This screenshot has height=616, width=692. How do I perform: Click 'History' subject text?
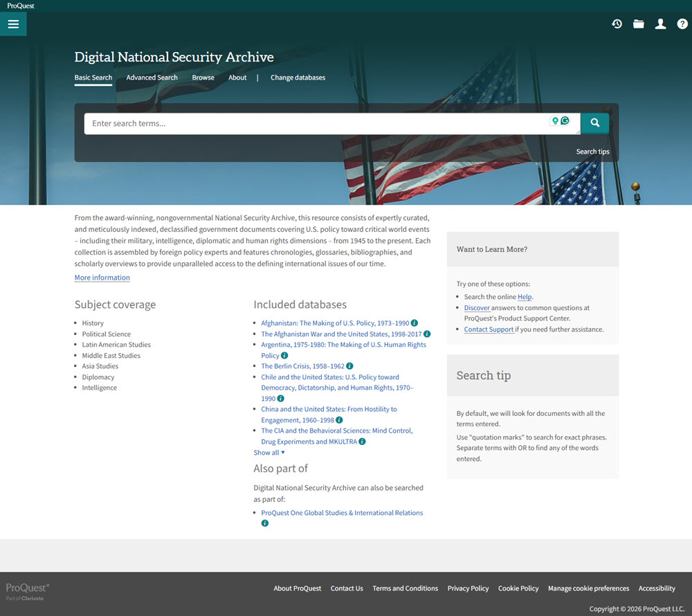tap(93, 323)
